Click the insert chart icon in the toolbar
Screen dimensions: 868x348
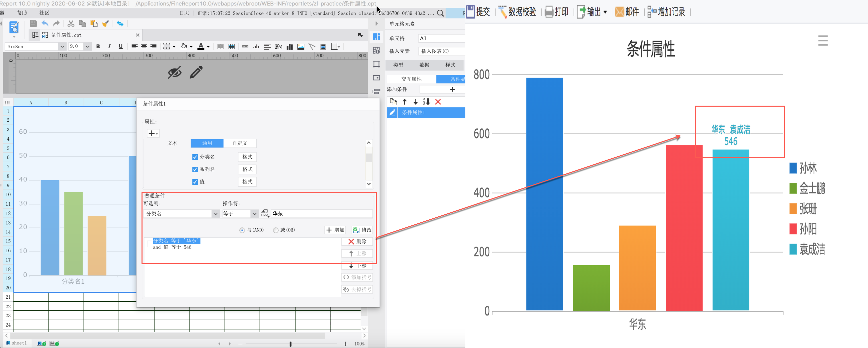pyautogui.click(x=289, y=47)
